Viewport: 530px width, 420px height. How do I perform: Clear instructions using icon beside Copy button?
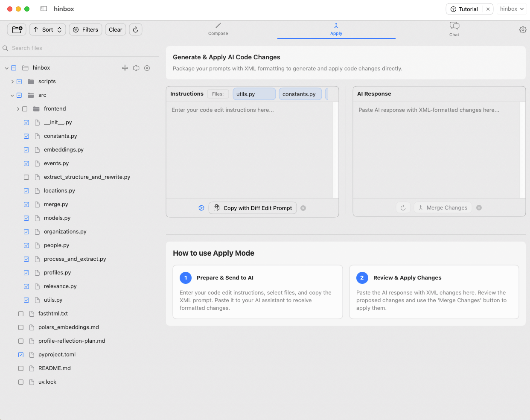coord(303,208)
